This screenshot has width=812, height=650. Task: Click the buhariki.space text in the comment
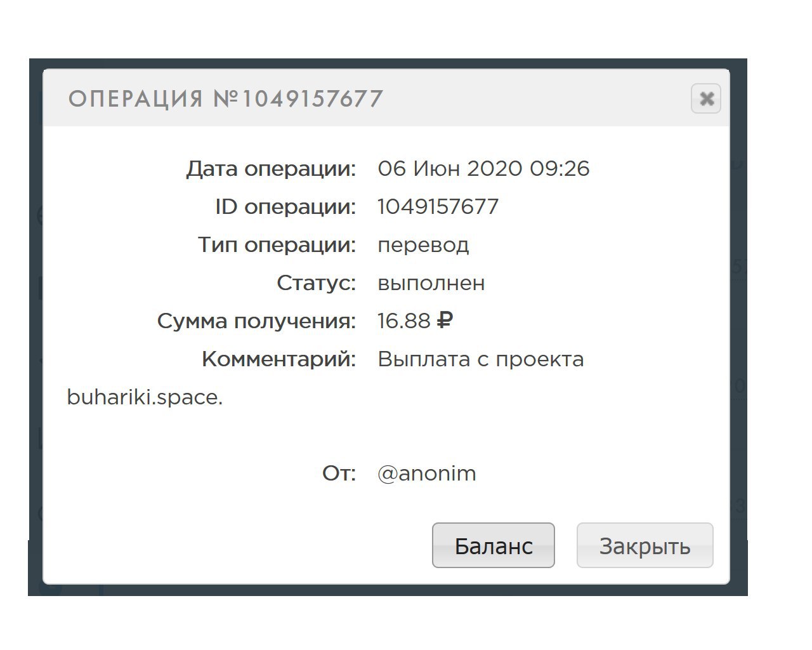[145, 398]
